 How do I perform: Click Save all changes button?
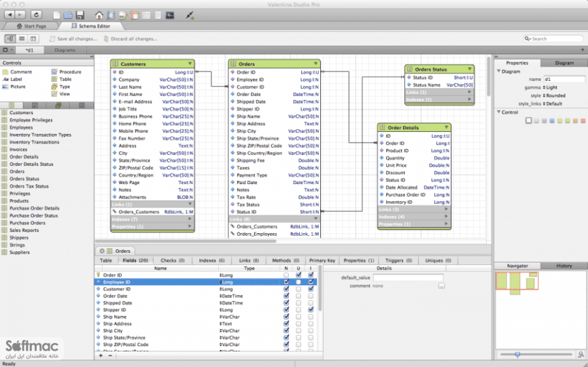pyautogui.click(x=73, y=39)
